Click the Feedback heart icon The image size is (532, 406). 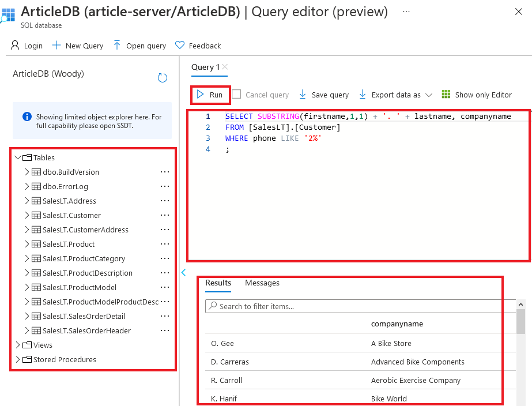pos(179,46)
